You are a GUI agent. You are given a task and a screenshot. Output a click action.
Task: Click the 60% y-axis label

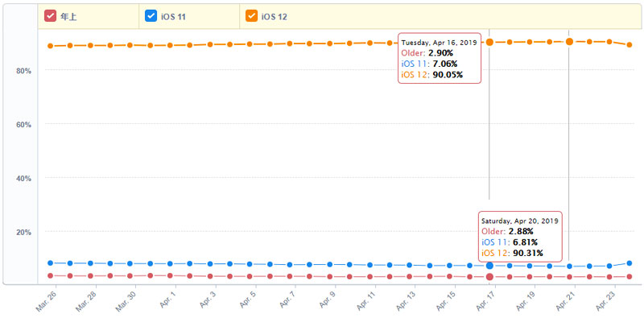24,125
